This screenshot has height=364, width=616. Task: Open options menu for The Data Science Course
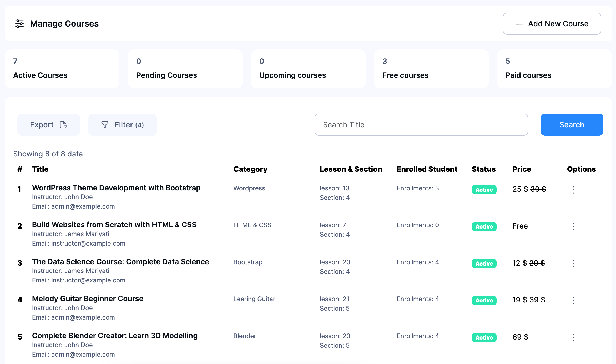point(573,264)
